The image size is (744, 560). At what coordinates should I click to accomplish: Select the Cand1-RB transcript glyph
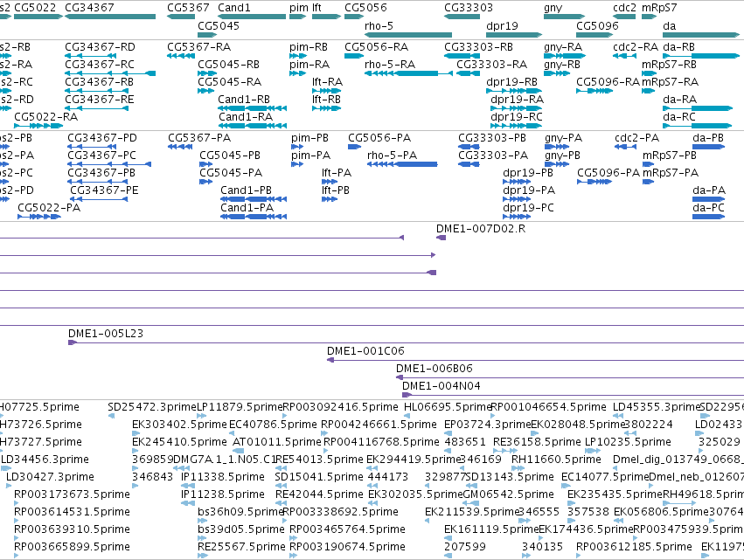coord(253,108)
